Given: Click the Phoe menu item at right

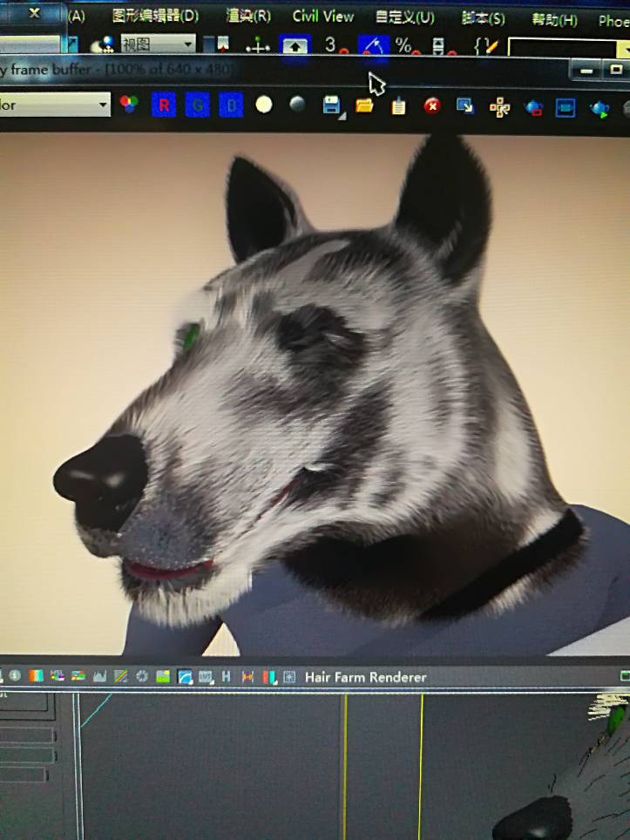Looking at the screenshot, I should click(x=614, y=22).
